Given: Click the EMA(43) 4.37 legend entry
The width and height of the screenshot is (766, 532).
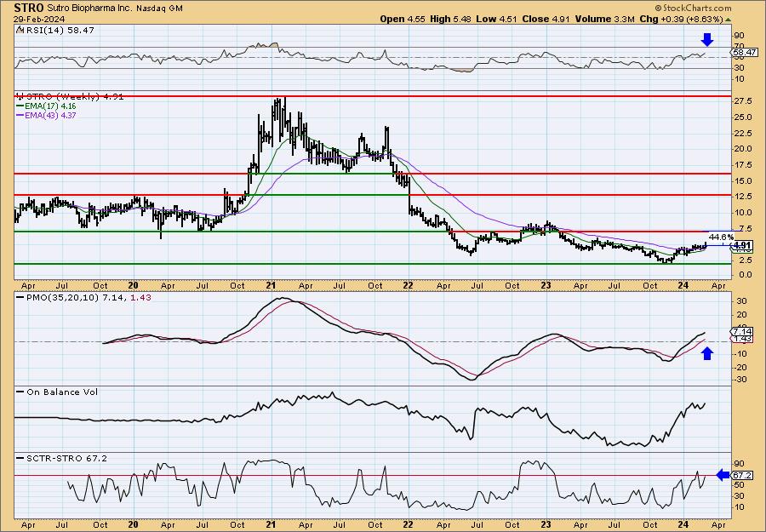Looking at the screenshot, I should 51,115.
